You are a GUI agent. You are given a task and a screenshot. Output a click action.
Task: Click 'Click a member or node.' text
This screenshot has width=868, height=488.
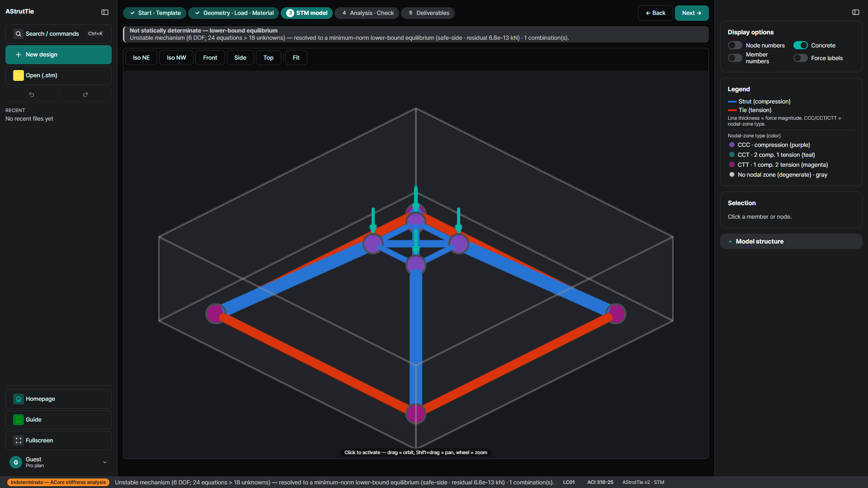[759, 217]
